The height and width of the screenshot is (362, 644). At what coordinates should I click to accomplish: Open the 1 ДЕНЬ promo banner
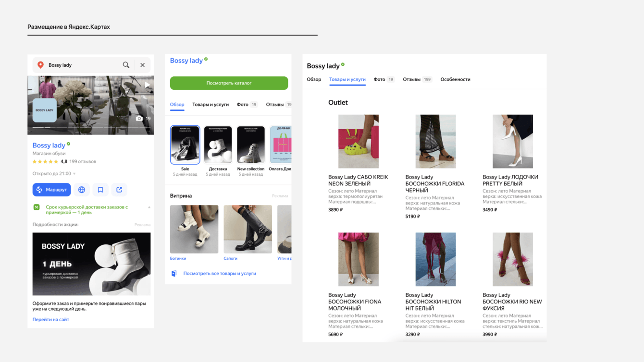(91, 264)
